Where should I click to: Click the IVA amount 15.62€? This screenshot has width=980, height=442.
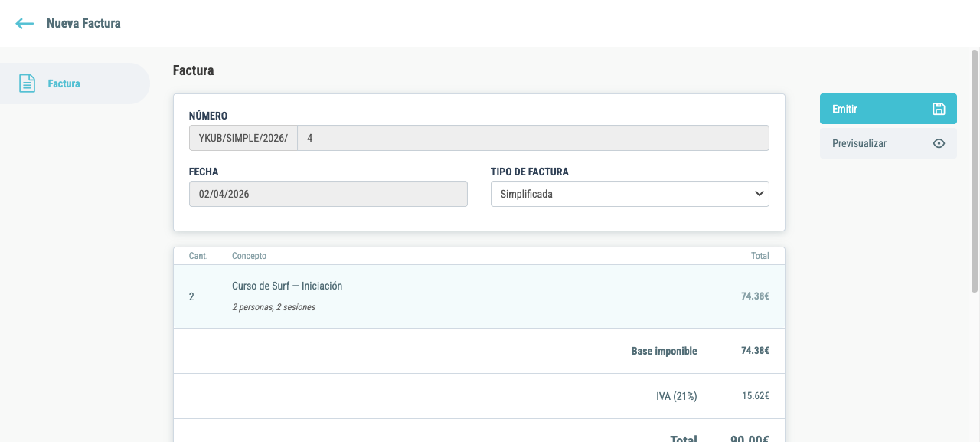pos(755,396)
